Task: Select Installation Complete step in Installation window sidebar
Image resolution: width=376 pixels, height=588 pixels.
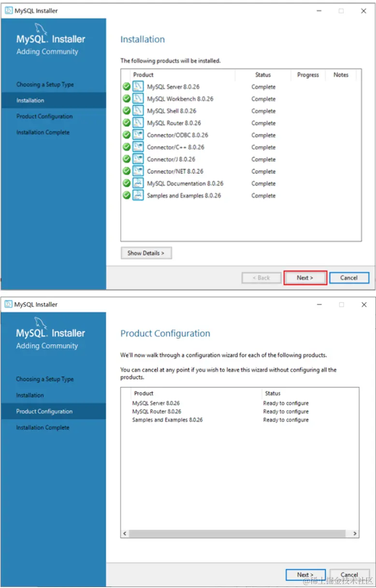Action: pos(43,132)
